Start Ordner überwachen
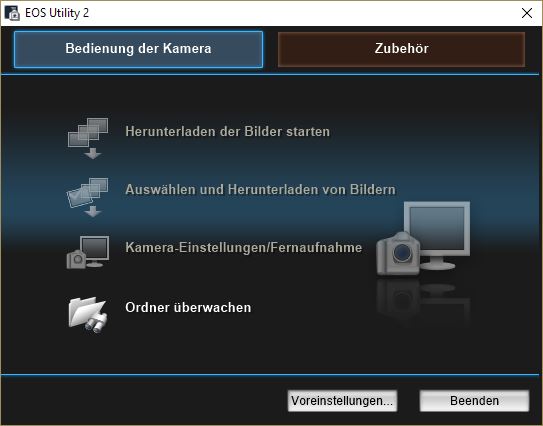Image resolution: width=543 pixels, height=426 pixels. (x=188, y=308)
